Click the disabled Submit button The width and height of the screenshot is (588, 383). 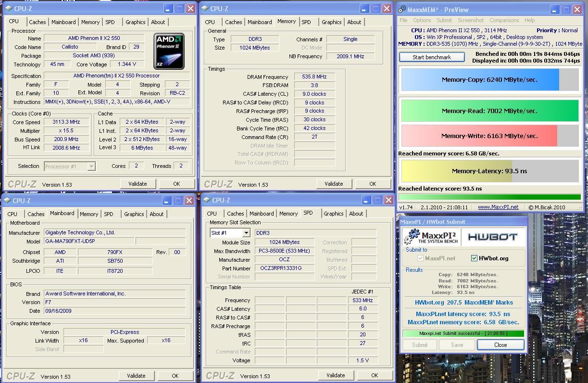420,345
